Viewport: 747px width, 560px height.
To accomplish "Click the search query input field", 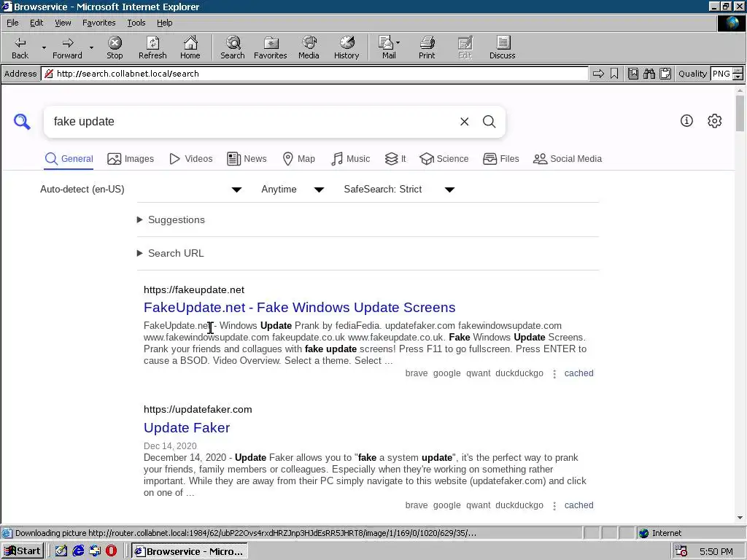I will [252, 122].
